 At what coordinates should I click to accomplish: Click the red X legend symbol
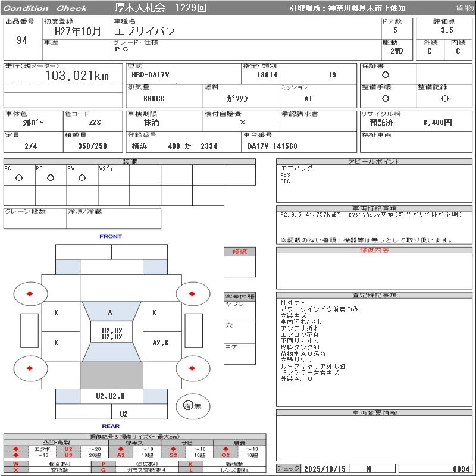click(x=16, y=470)
